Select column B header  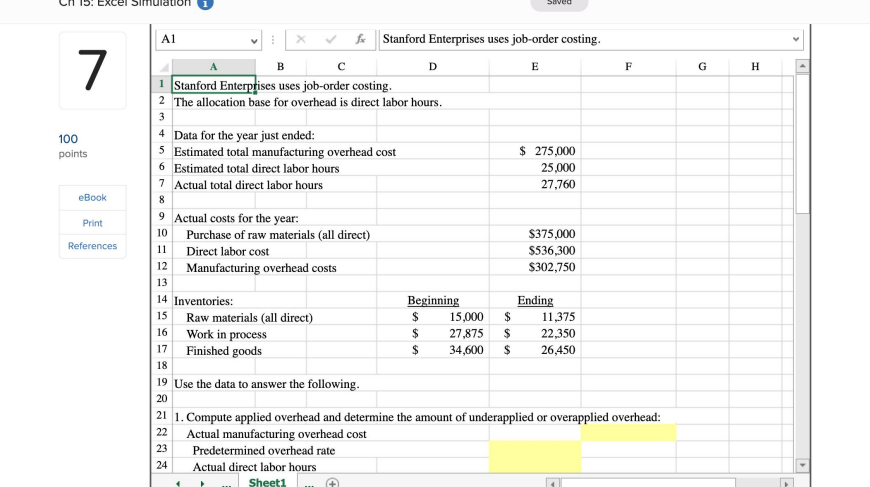pyautogui.click(x=280, y=67)
